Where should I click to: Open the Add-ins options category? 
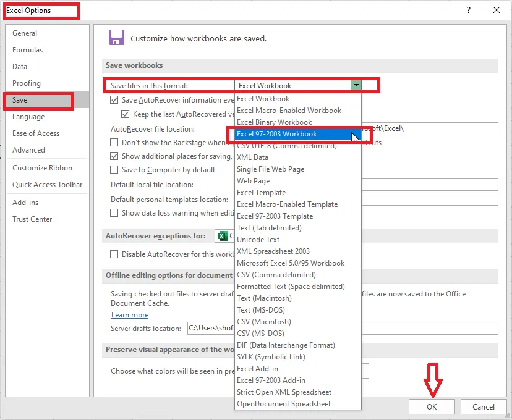pos(47,203)
